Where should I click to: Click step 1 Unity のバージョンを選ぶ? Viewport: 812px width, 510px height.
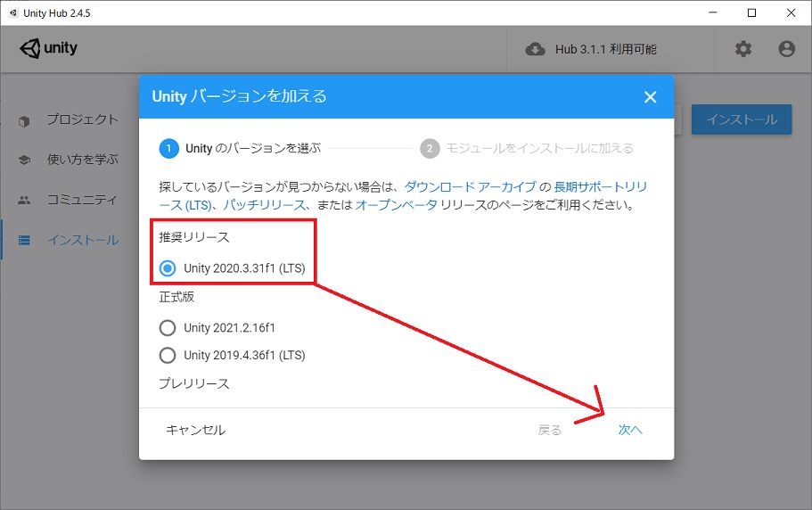[x=241, y=149]
